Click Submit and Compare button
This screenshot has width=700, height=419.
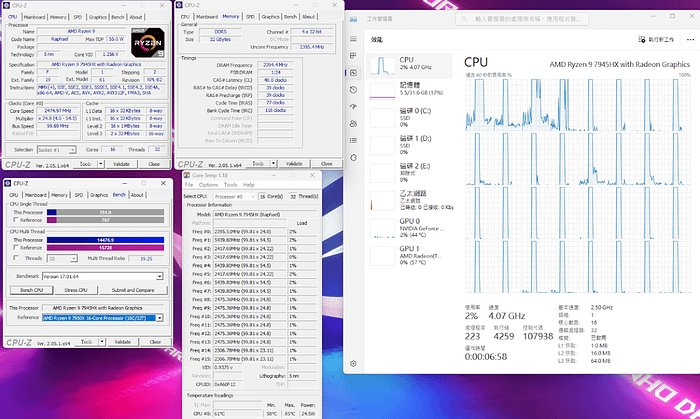[x=133, y=290]
